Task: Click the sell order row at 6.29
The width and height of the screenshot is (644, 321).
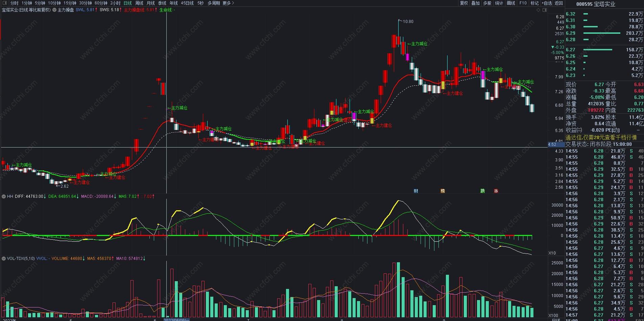Action: 604,33
